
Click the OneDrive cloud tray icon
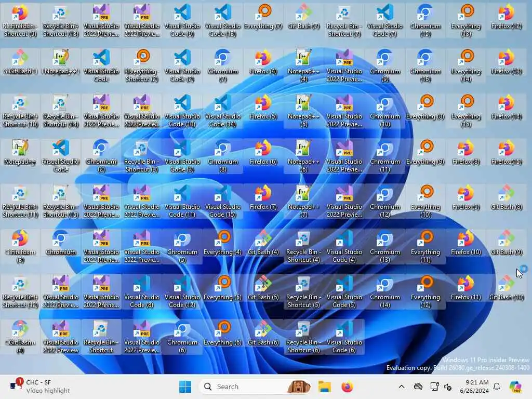[418, 387]
